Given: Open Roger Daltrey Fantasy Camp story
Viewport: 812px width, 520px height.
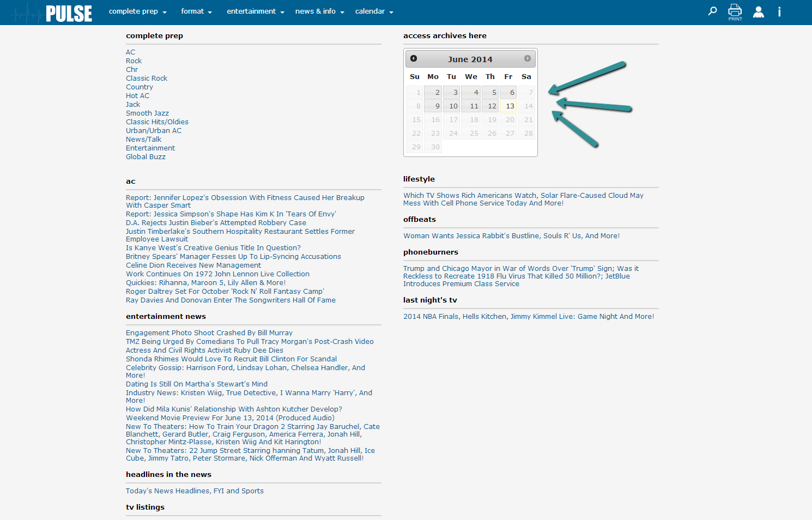Looking at the screenshot, I should [x=225, y=292].
